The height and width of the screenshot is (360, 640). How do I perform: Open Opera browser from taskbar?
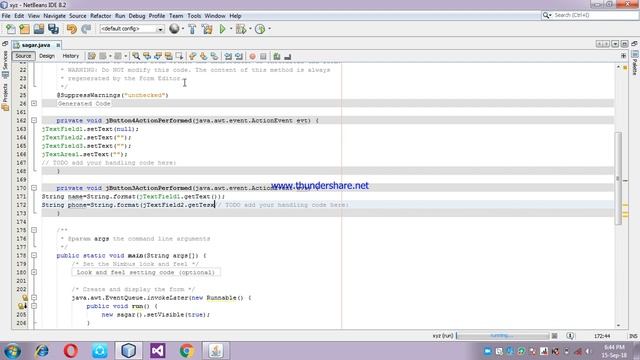click(x=71, y=351)
